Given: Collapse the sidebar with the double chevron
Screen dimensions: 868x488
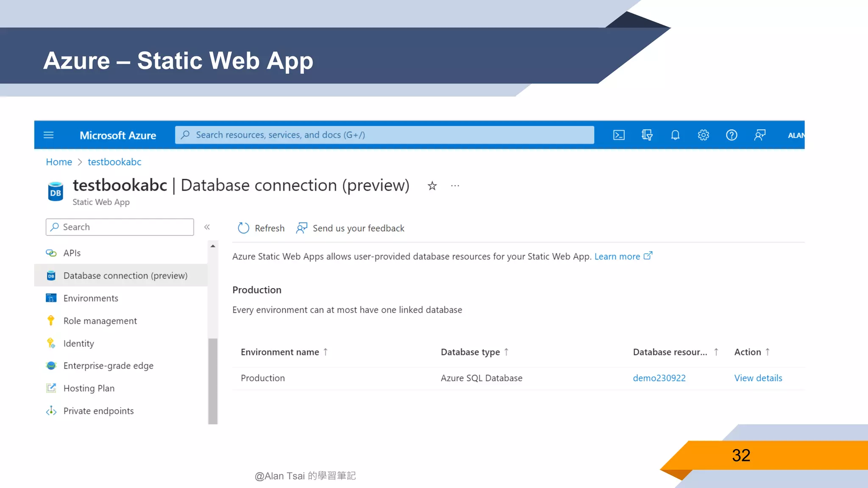Looking at the screenshot, I should pyautogui.click(x=207, y=227).
